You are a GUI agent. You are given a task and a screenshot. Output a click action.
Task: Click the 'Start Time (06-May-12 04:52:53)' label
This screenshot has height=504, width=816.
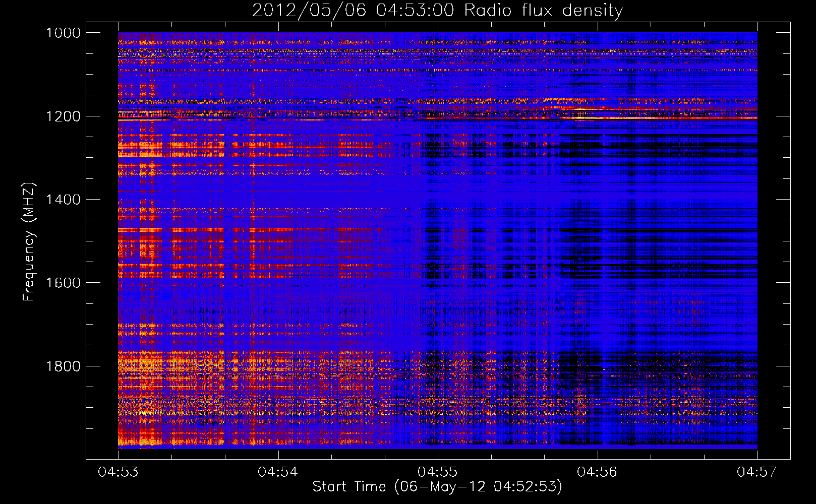pos(437,487)
